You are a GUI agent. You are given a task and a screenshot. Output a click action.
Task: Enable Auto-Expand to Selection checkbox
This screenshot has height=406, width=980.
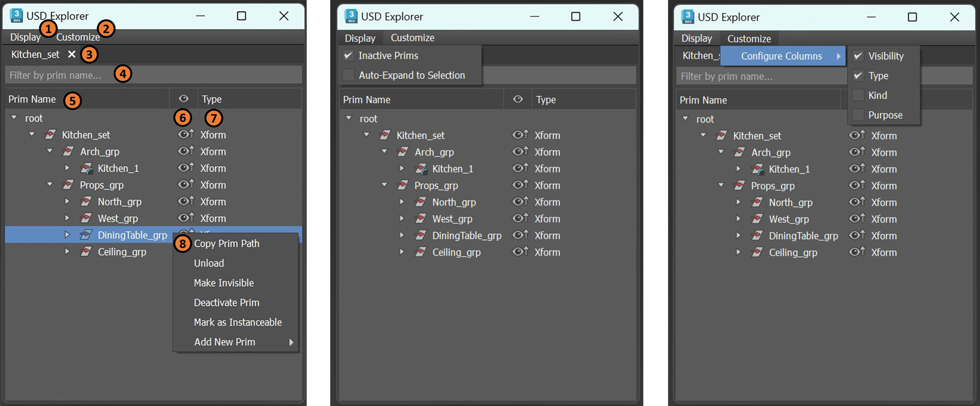(x=348, y=75)
